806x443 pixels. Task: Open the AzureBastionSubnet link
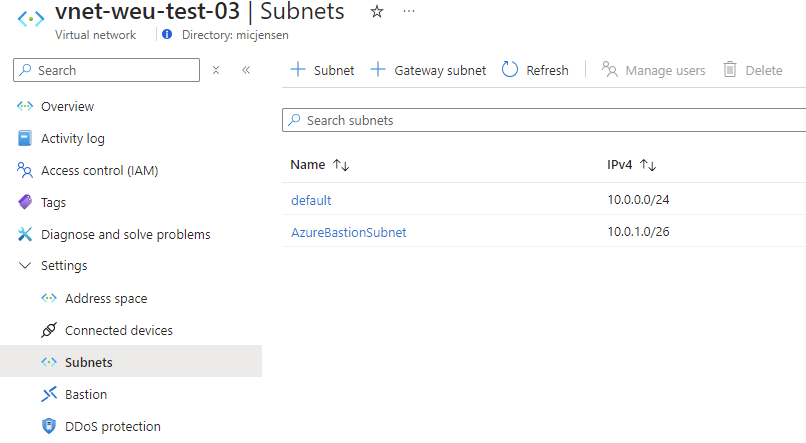(x=348, y=233)
